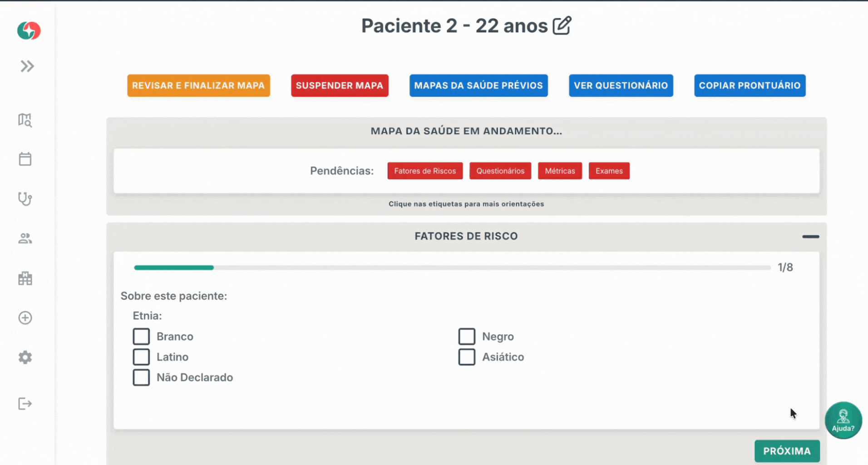868x465 pixels.
Task: Check the Branco ethnicity checkbox
Action: coord(141,336)
